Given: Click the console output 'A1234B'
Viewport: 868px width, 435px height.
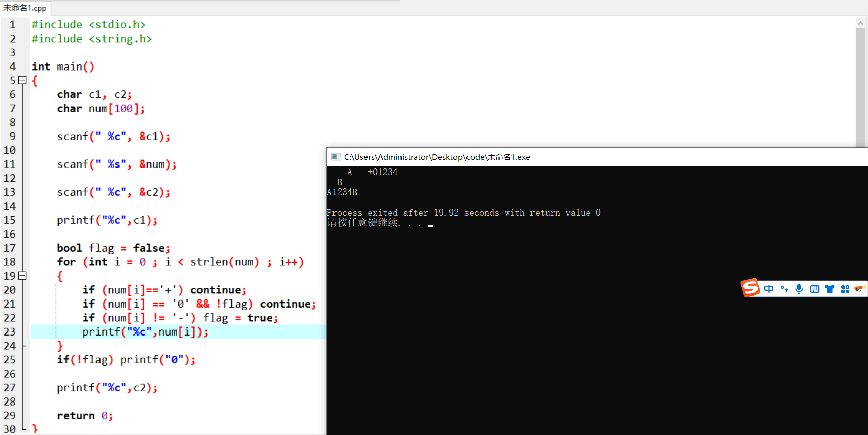Looking at the screenshot, I should click(342, 192).
